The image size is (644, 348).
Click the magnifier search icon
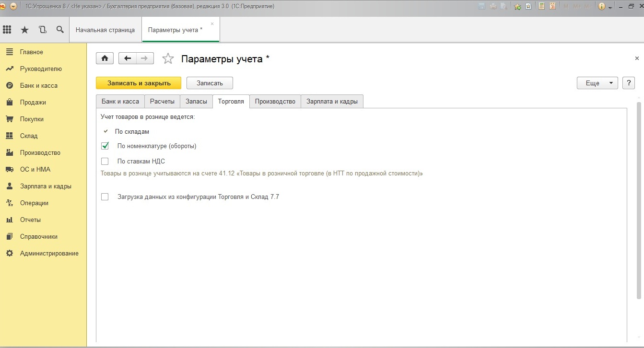click(60, 30)
